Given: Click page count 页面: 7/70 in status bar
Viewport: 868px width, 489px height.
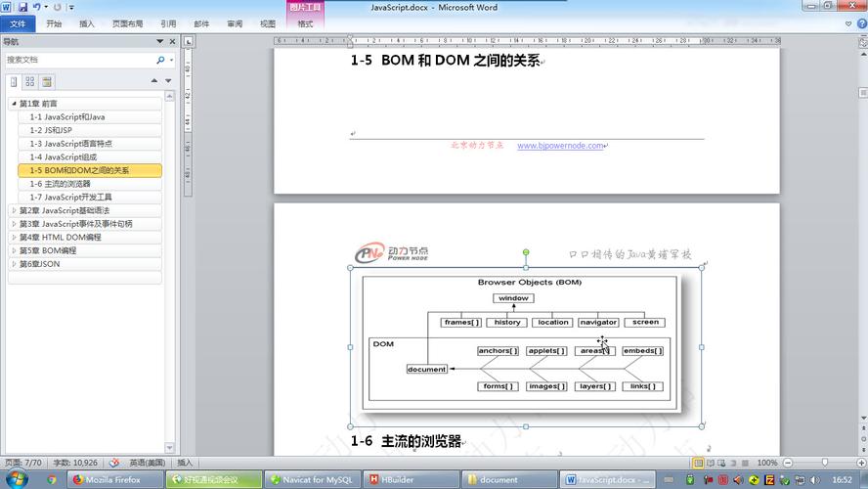Looking at the screenshot, I should 23,463.
